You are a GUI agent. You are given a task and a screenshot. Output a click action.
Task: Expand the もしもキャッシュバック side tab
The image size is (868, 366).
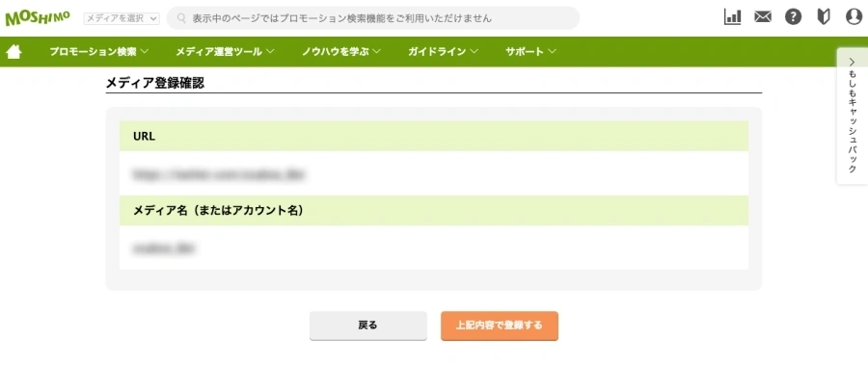(852, 117)
